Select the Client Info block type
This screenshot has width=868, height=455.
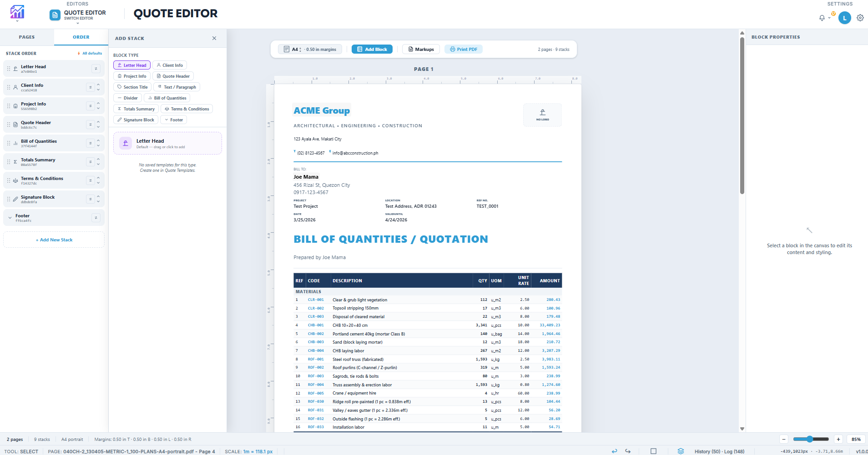170,65
